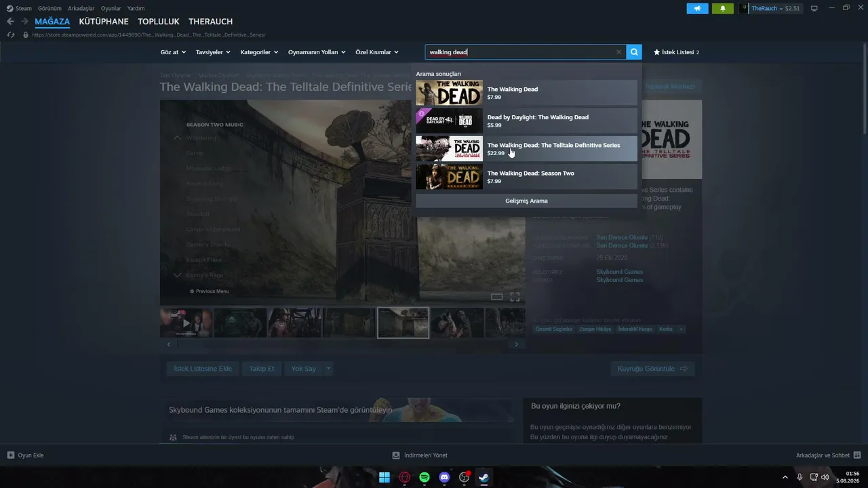Open the Arkadaşlar menu
868x488 pixels.
[81, 8]
